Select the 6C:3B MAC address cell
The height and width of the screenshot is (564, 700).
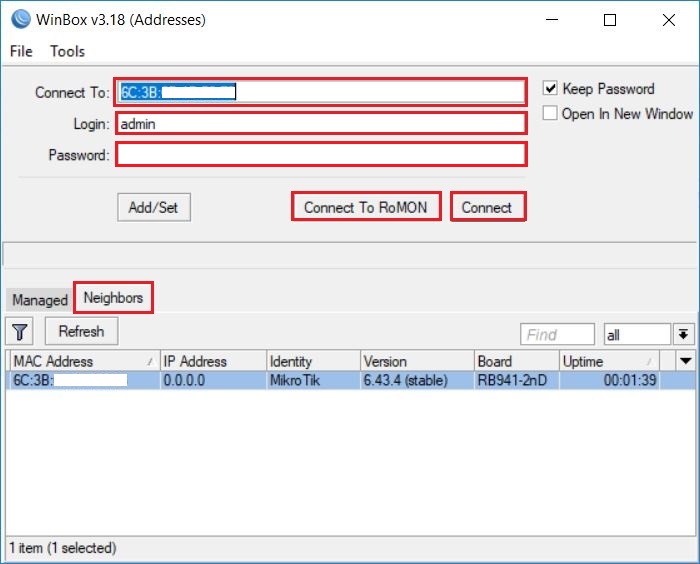click(x=83, y=380)
